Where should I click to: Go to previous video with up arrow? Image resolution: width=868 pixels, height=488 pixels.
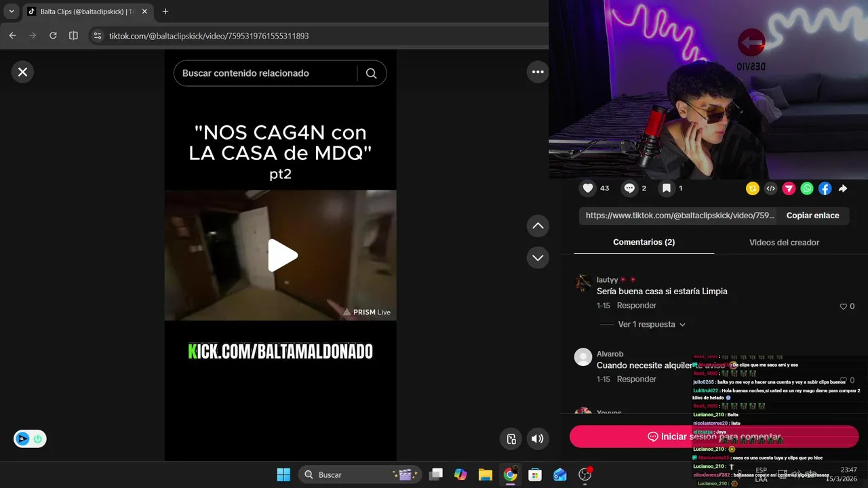[538, 226]
